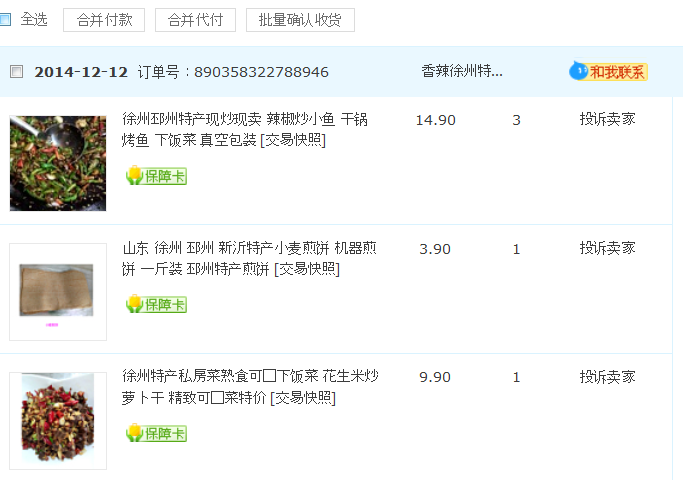Open the stir-fried fish product thumbnail
This screenshot has height=480, width=683.
click(58, 163)
